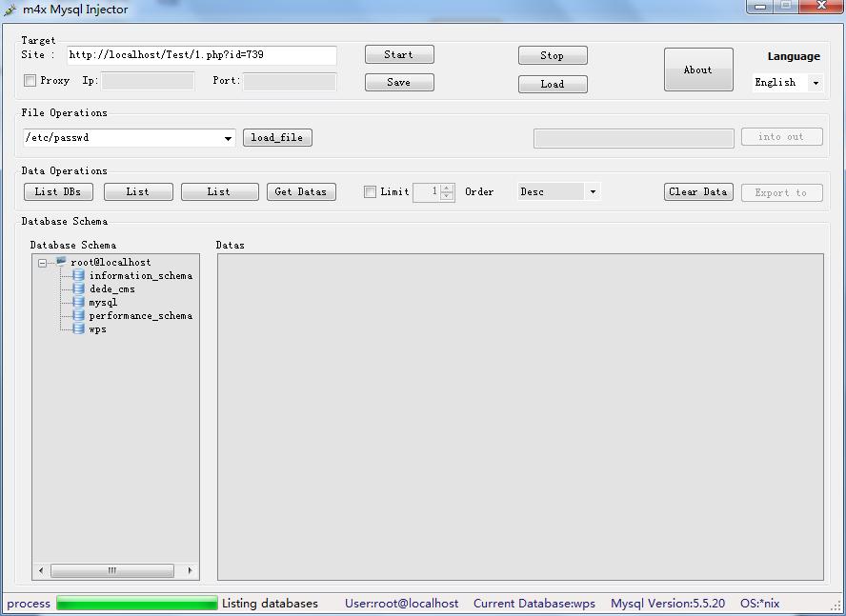Click the schema horizontal scrollbar thumb
This screenshot has width=846, height=616.
click(x=112, y=570)
